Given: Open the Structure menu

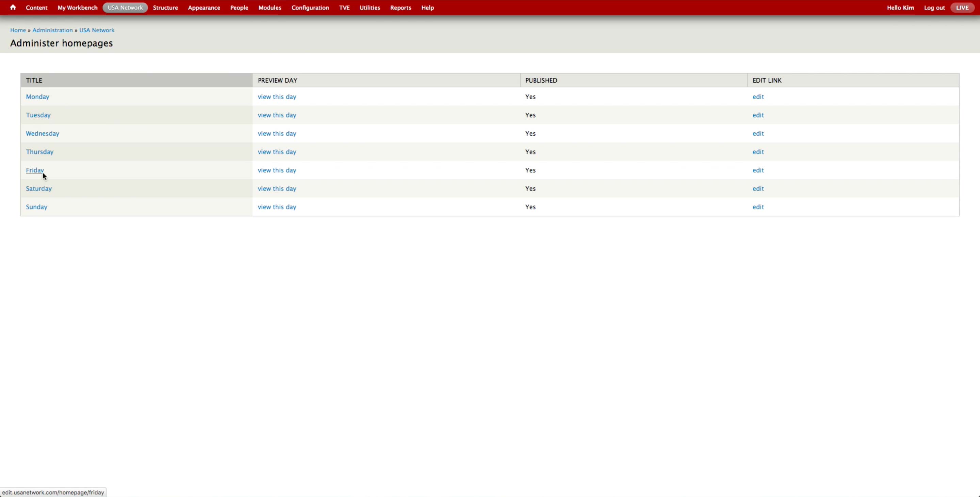Looking at the screenshot, I should point(165,7).
